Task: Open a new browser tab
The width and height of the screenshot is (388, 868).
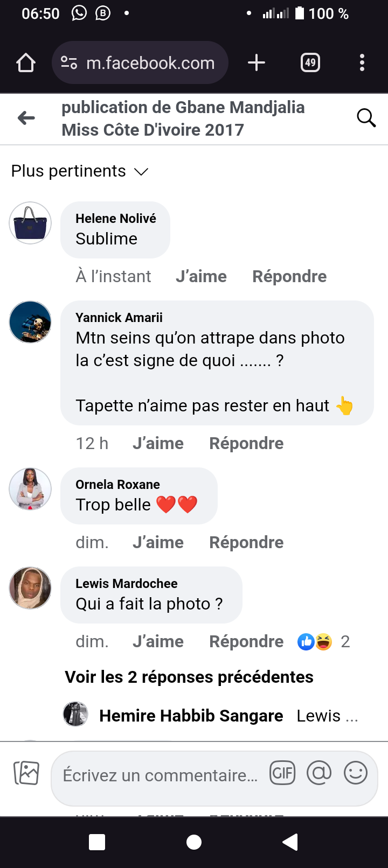Action: click(x=257, y=63)
